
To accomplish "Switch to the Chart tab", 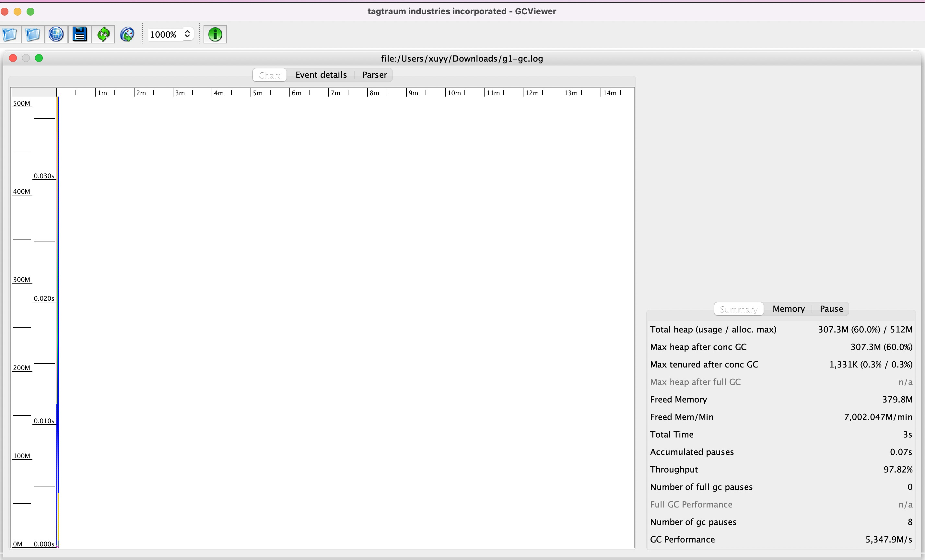I will point(270,75).
